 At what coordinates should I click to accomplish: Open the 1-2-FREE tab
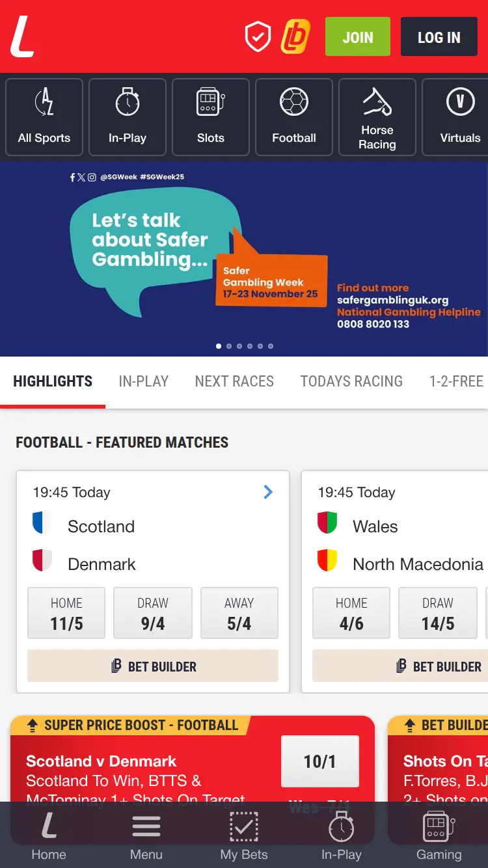[x=457, y=381]
